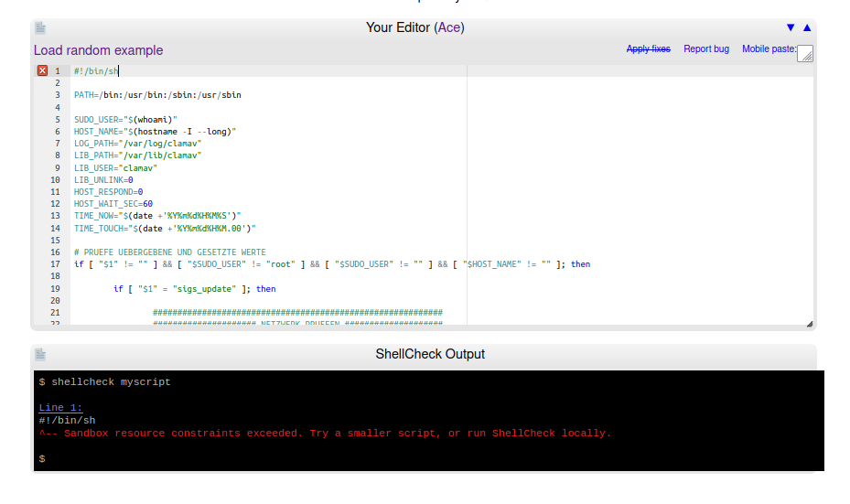Screen dimensions: 850x504
Task: Click the Apply fixes link
Action: click(649, 48)
